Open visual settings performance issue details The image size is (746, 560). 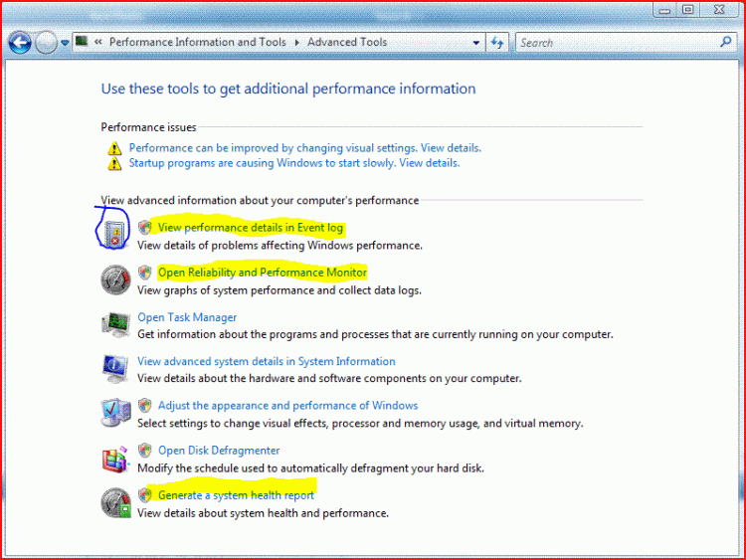click(305, 148)
